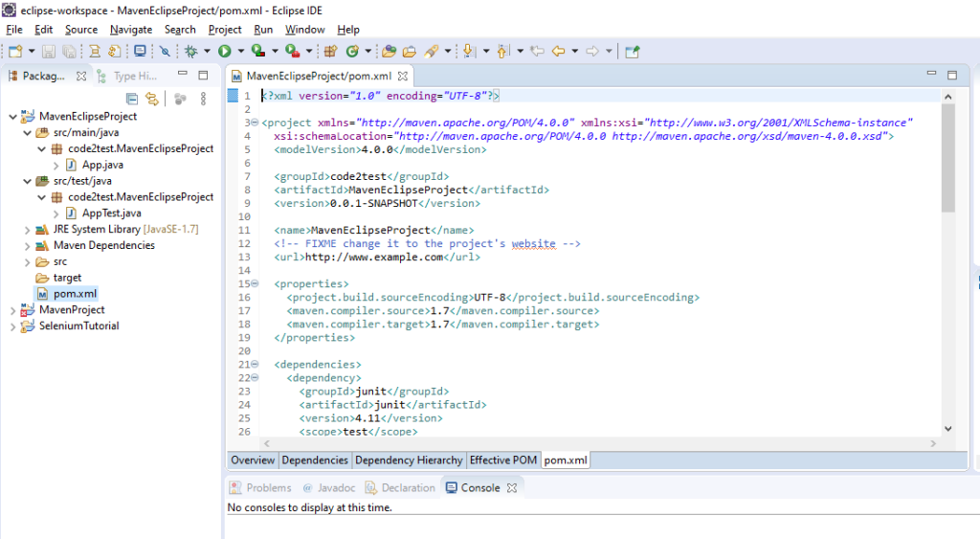Toggle Skip All Breakpoints icon

tap(165, 52)
